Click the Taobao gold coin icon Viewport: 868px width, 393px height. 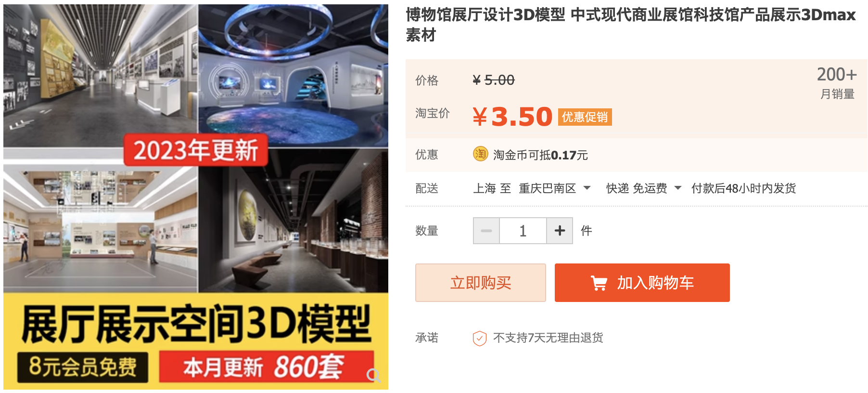(x=480, y=154)
